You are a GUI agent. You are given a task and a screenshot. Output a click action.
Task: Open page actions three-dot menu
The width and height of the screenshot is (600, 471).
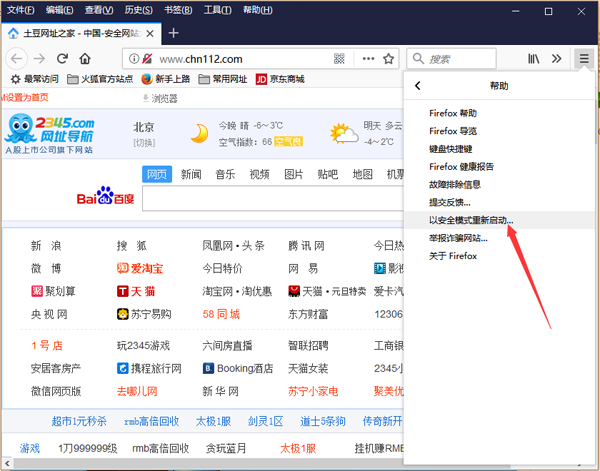(x=368, y=59)
